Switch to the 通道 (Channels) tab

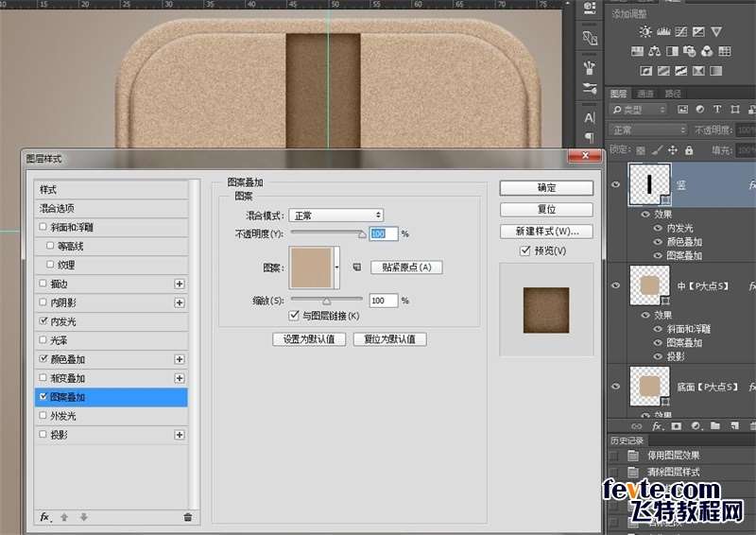[x=645, y=94]
